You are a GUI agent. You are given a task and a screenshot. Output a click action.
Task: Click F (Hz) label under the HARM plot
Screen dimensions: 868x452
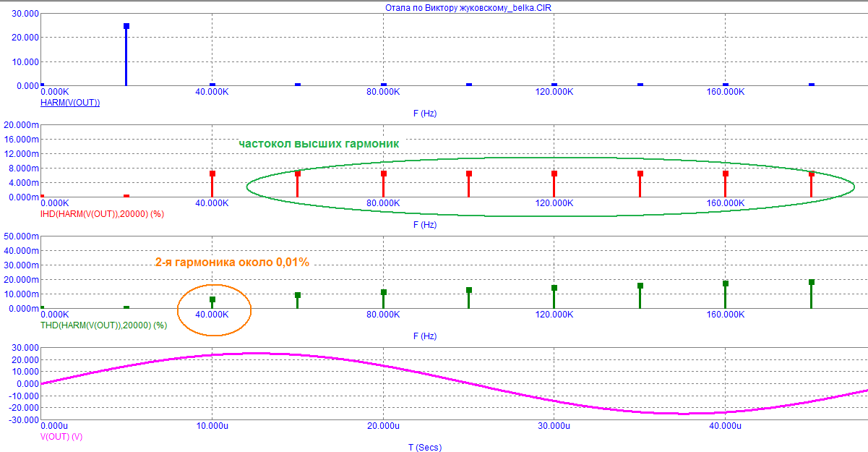point(425,114)
